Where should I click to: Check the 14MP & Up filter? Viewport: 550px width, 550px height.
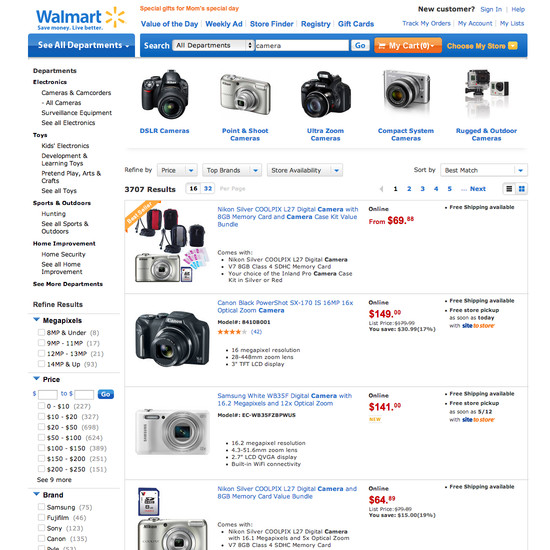[41, 364]
